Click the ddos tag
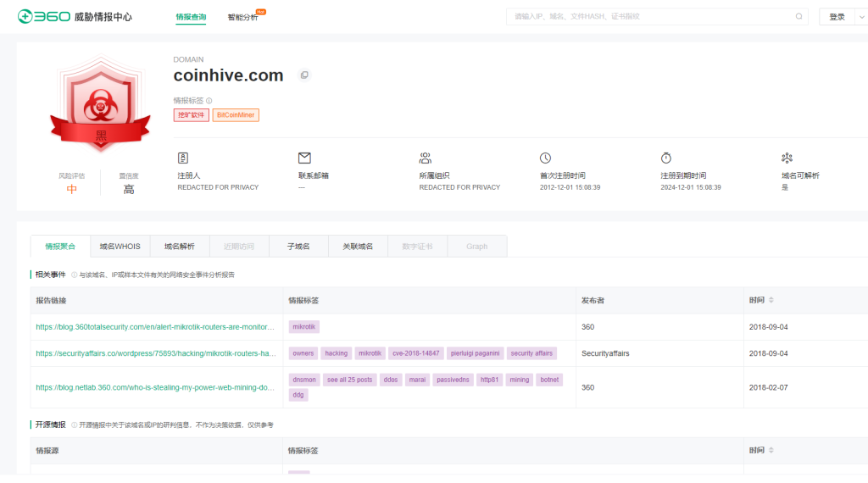Viewport: 868px width, 483px height. 391,380
